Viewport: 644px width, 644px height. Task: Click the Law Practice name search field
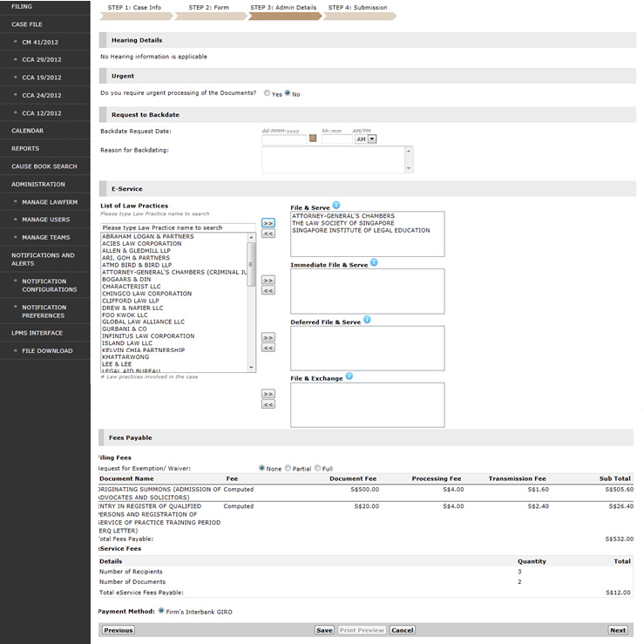click(x=178, y=227)
